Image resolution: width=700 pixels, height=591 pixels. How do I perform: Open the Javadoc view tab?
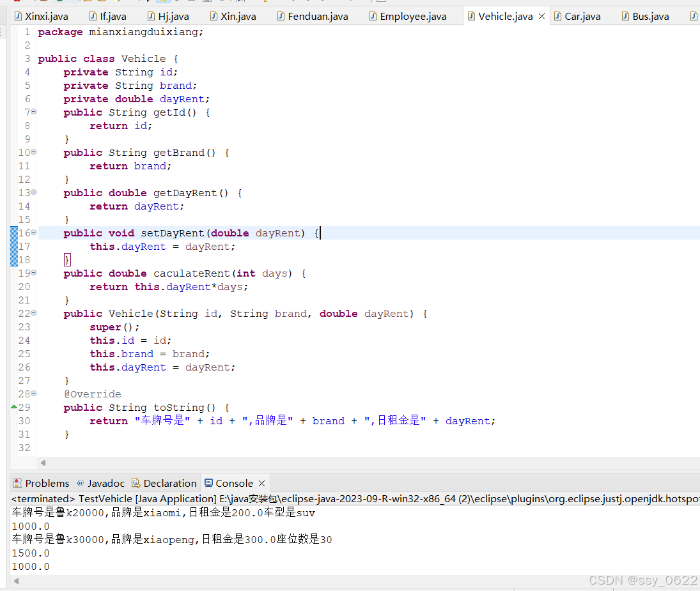100,484
